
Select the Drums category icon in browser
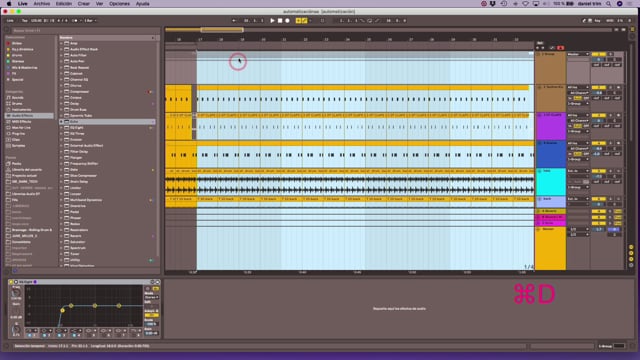[x=8, y=104]
